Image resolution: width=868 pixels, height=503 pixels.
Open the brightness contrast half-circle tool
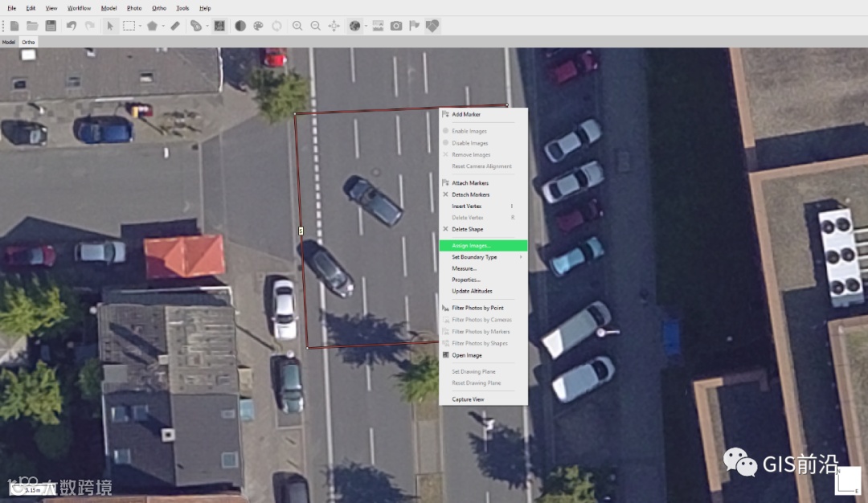[240, 26]
